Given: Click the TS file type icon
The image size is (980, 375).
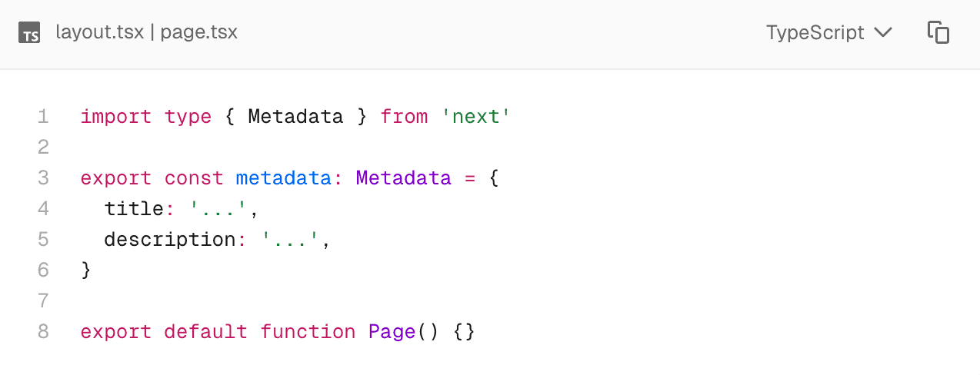Looking at the screenshot, I should (29, 33).
